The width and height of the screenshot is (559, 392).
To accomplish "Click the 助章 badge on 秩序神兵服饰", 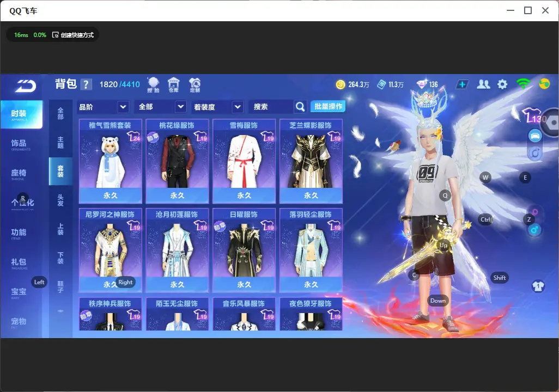I will pyautogui.click(x=86, y=315).
